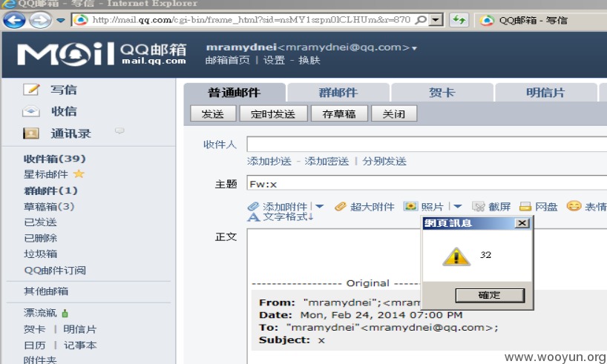The width and height of the screenshot is (607, 364).
Task: Open recent pages dropdown next to Forward
Action: 61,20
